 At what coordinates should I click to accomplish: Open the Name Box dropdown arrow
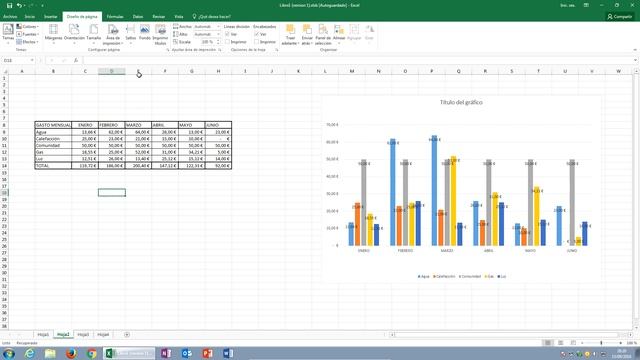[x=32, y=60]
